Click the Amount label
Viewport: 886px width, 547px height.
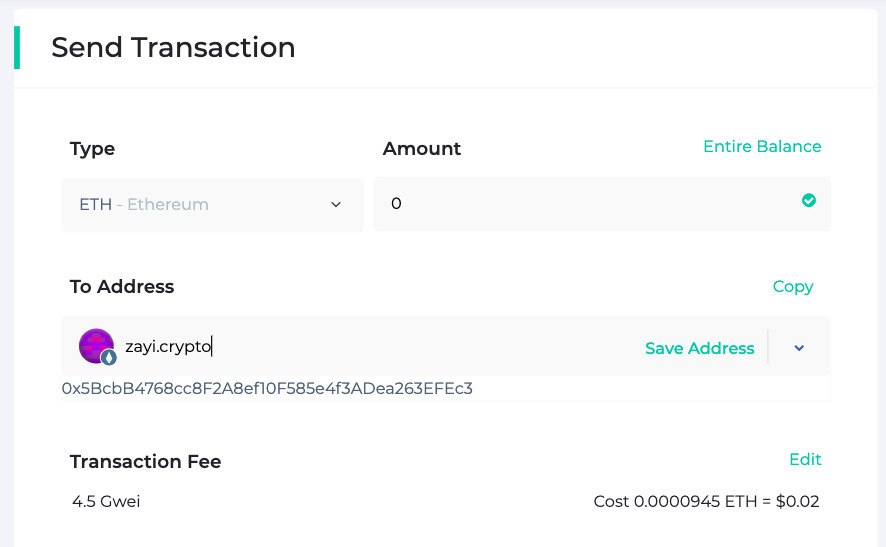tap(422, 149)
